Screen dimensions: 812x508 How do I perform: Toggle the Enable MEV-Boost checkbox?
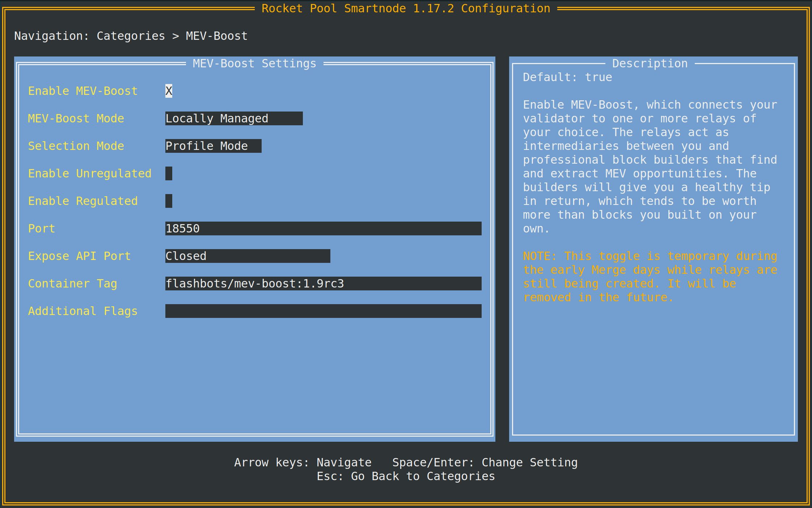point(169,91)
